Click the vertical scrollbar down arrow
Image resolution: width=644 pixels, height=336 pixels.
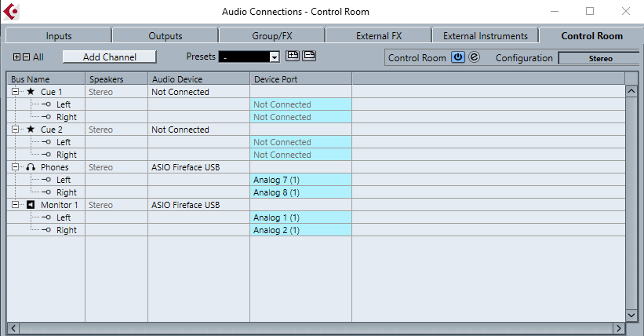(x=631, y=314)
